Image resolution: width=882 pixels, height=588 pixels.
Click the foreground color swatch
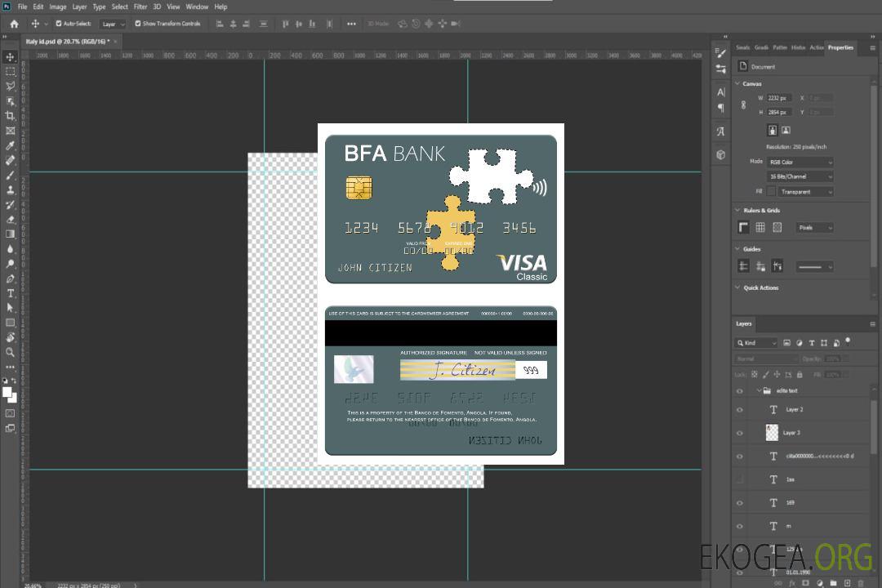(x=7, y=392)
